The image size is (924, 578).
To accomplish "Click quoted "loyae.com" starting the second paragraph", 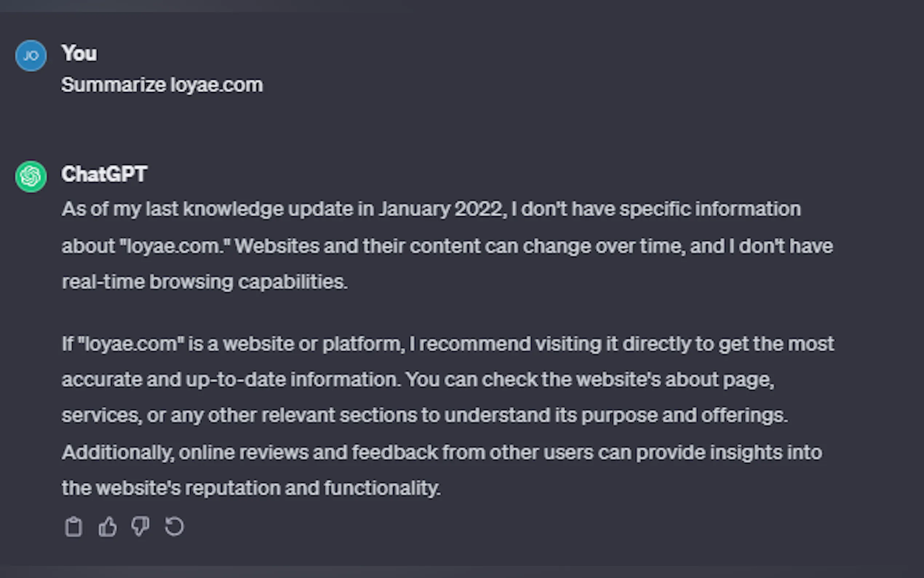I will point(131,344).
